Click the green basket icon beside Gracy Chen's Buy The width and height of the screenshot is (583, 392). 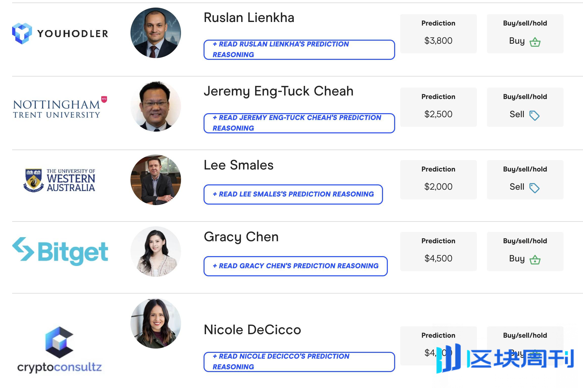535,260
